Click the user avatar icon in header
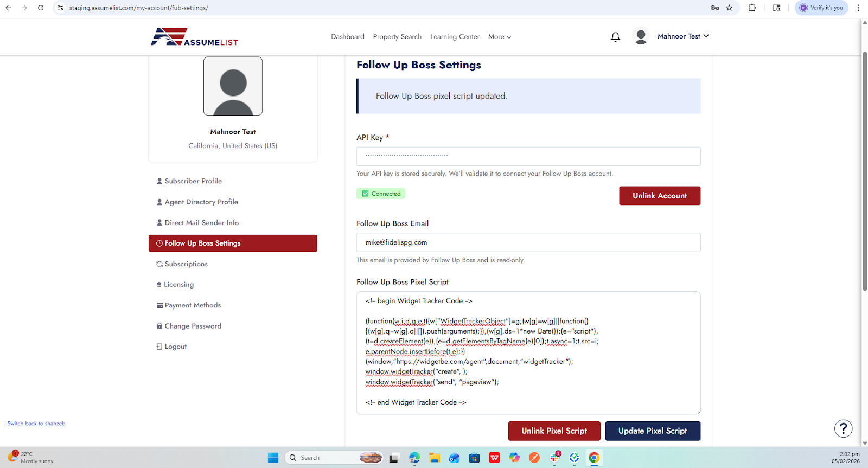The width and height of the screenshot is (868, 468). point(641,36)
